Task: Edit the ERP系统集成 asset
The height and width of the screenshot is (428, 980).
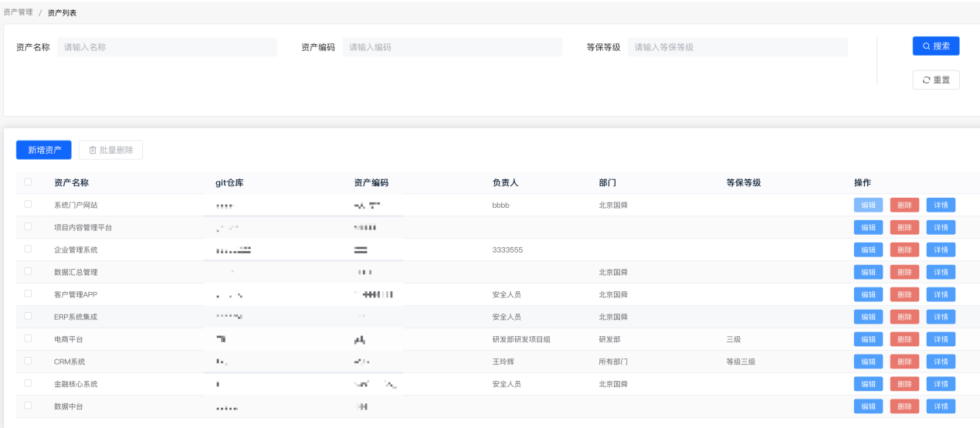Action: [868, 317]
